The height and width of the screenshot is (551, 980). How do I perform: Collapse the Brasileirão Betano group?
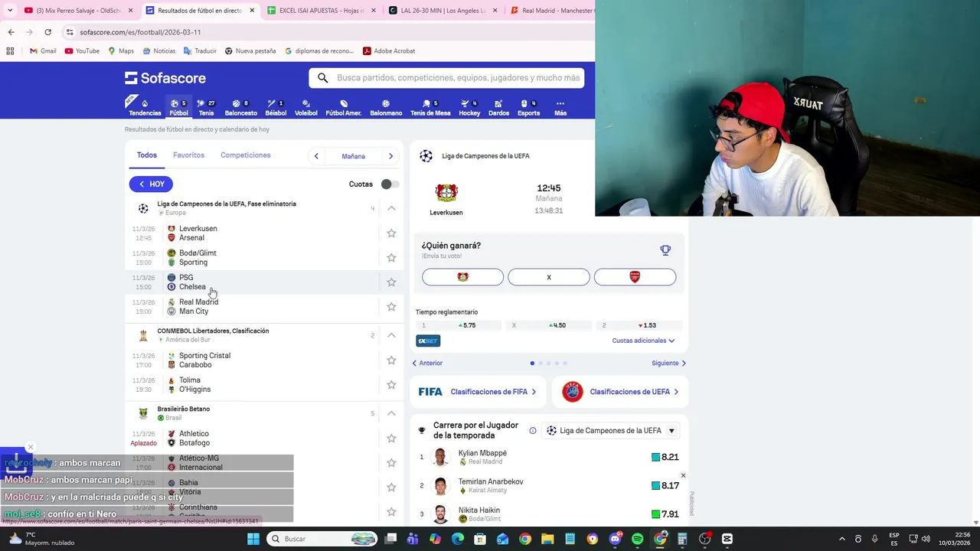tap(391, 413)
